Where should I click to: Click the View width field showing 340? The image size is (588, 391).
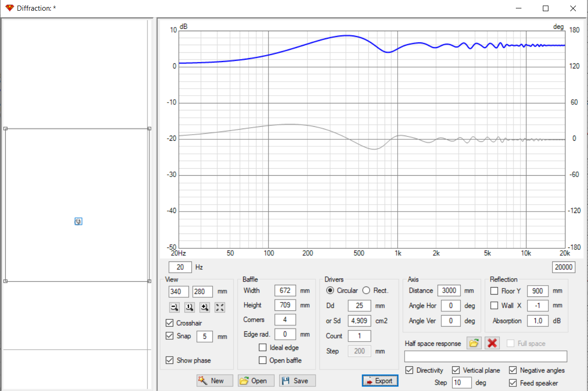(x=179, y=291)
